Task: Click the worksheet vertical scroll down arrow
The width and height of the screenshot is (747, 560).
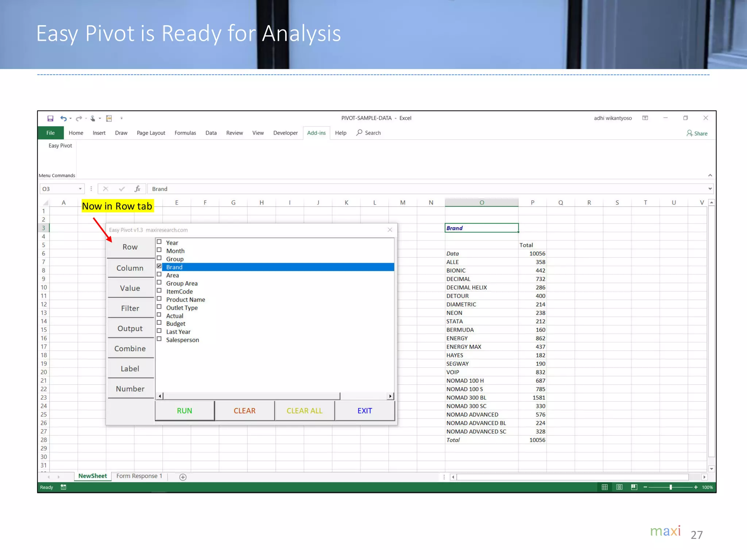Action: (x=711, y=469)
